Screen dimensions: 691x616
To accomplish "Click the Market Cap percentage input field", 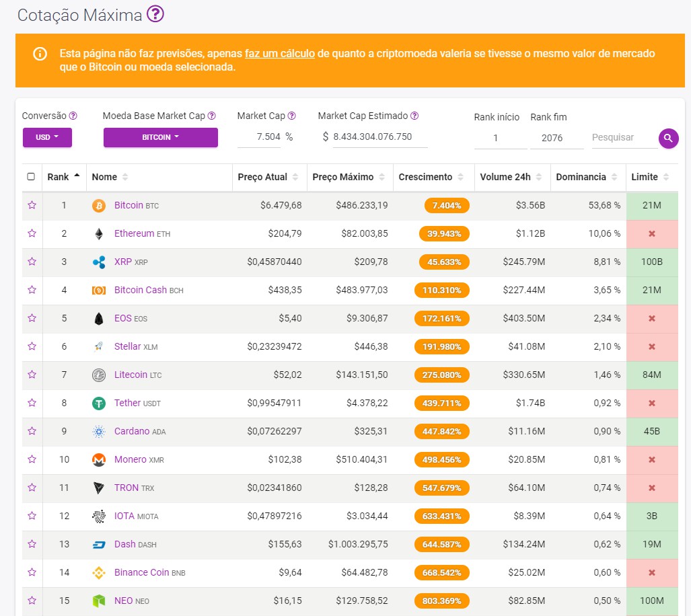I will 259,137.
